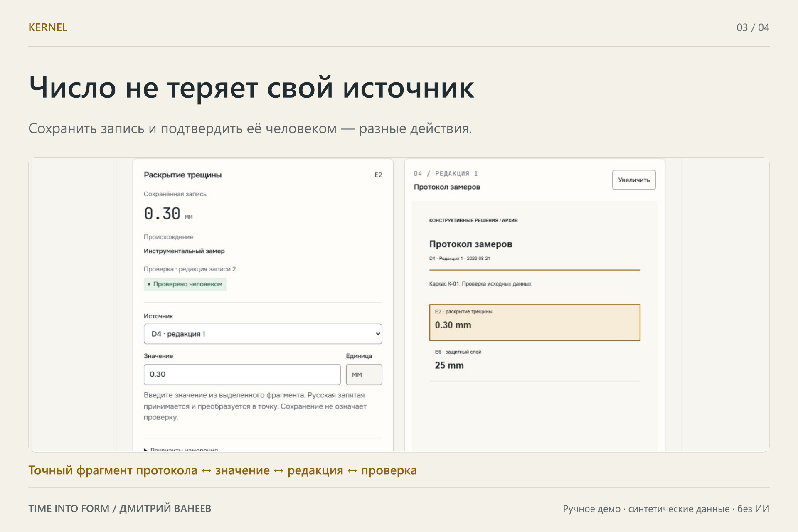Click the line Каркас К-01. Проверка исходных данных
This screenshot has width=798, height=532.
(480, 284)
